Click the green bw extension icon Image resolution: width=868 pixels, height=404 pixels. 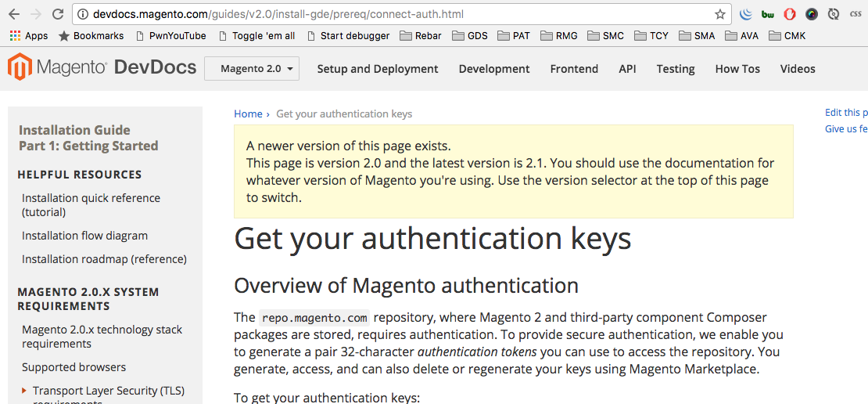(768, 14)
